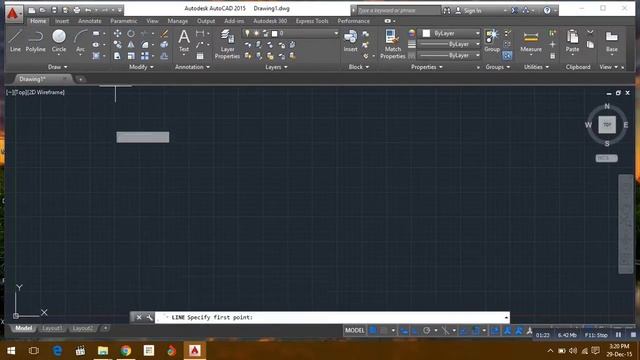Open Layer Properties manager
The image size is (640, 360).
coord(227,44)
